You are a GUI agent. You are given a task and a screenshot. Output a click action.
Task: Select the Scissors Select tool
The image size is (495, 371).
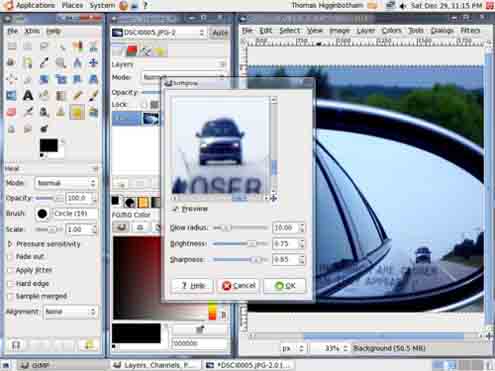pyautogui.click(x=93, y=46)
